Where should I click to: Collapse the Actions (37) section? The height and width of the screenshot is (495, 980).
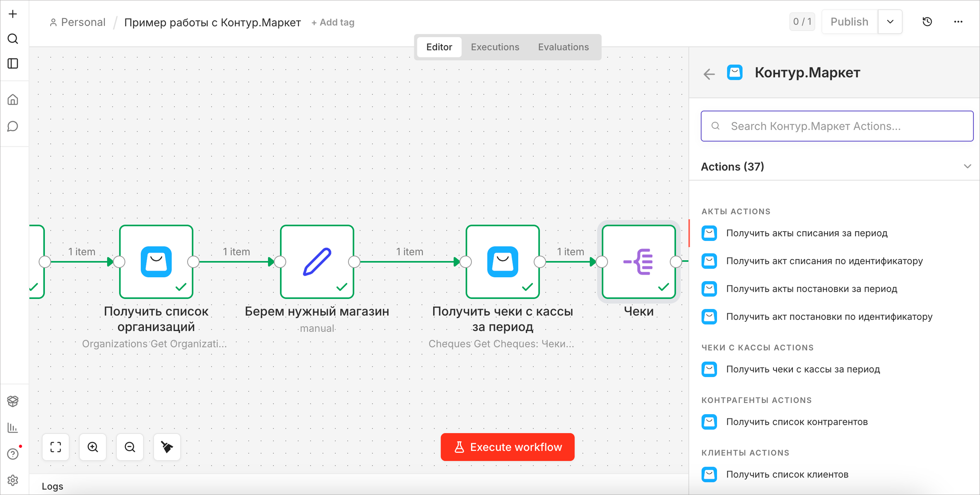pos(968,166)
